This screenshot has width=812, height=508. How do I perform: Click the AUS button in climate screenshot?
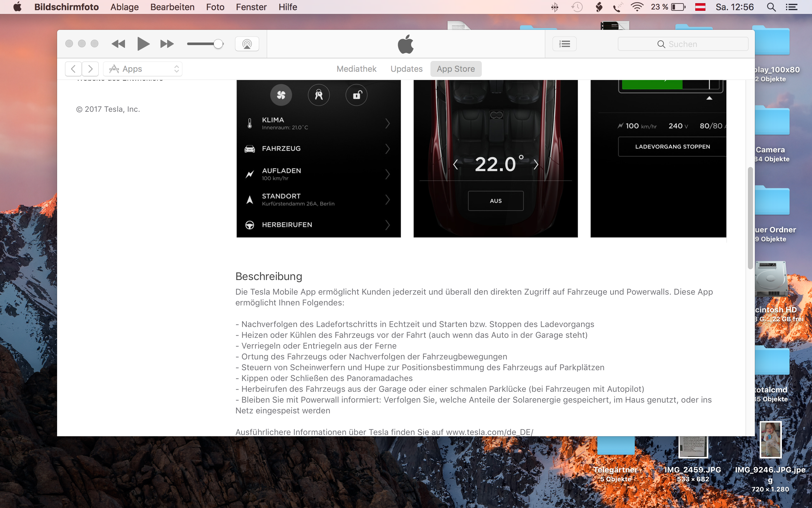click(495, 201)
